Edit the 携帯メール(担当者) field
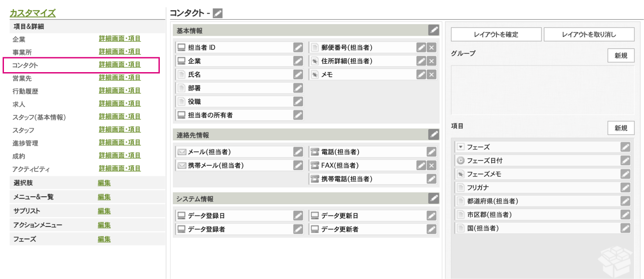 pos(299,165)
